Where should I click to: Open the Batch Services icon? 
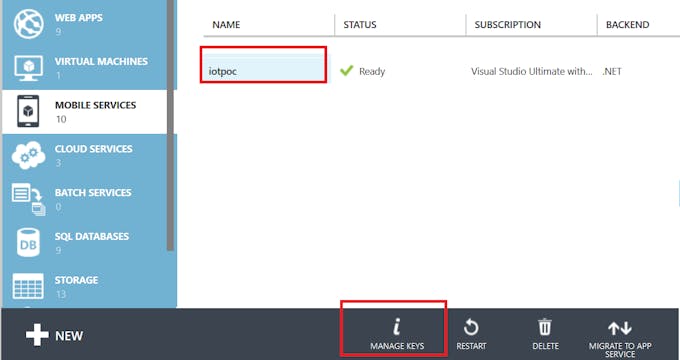pos(29,200)
